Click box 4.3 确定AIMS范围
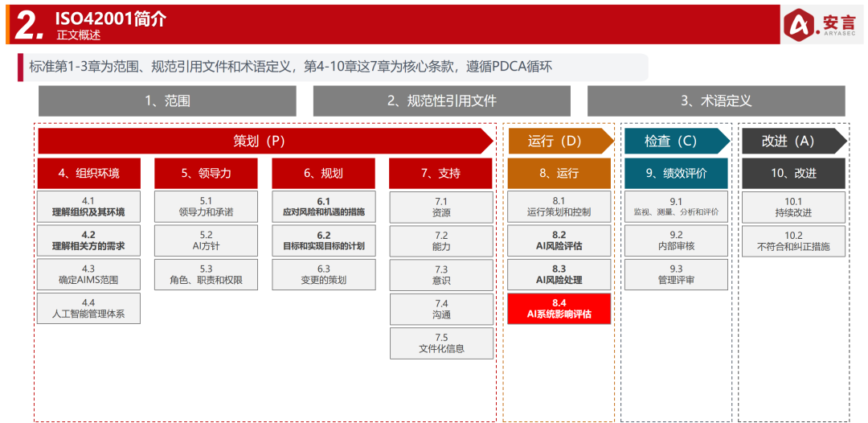Viewport: 868px width, 423px height. [89, 274]
